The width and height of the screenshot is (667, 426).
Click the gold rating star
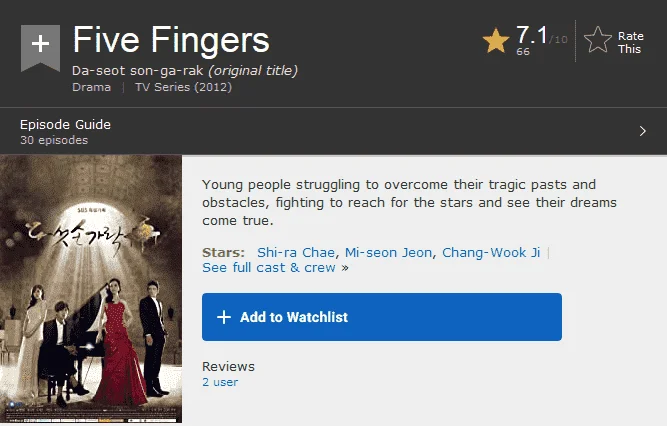496,41
